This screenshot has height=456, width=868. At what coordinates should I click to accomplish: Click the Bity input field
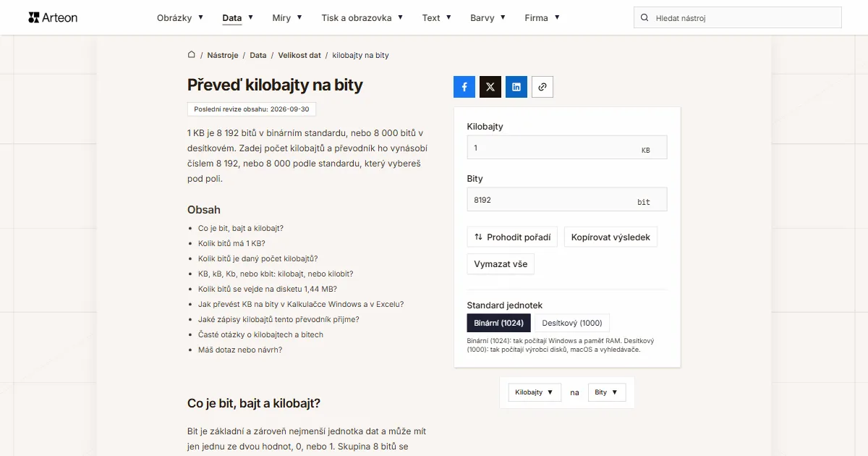[x=567, y=200]
